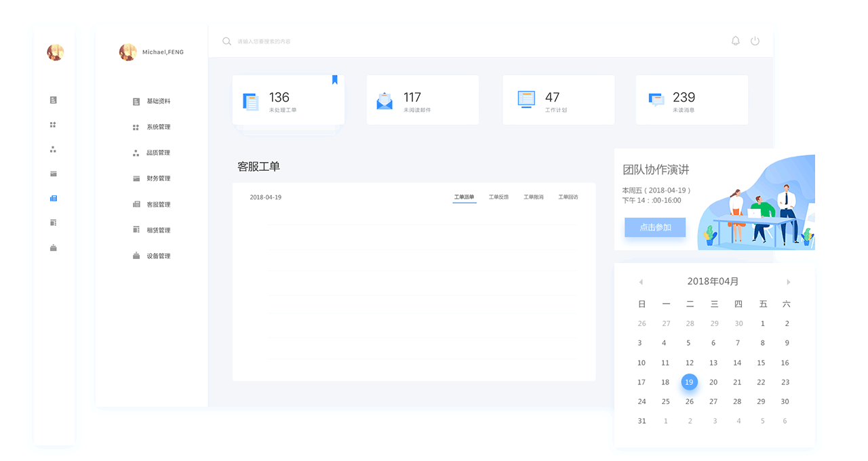The height and width of the screenshot is (461, 868).
Task: Open notifications via the bell icon
Action: [735, 41]
